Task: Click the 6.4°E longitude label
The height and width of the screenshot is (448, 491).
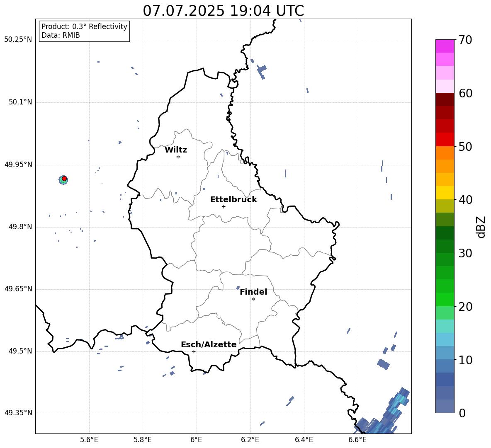Action: click(304, 440)
